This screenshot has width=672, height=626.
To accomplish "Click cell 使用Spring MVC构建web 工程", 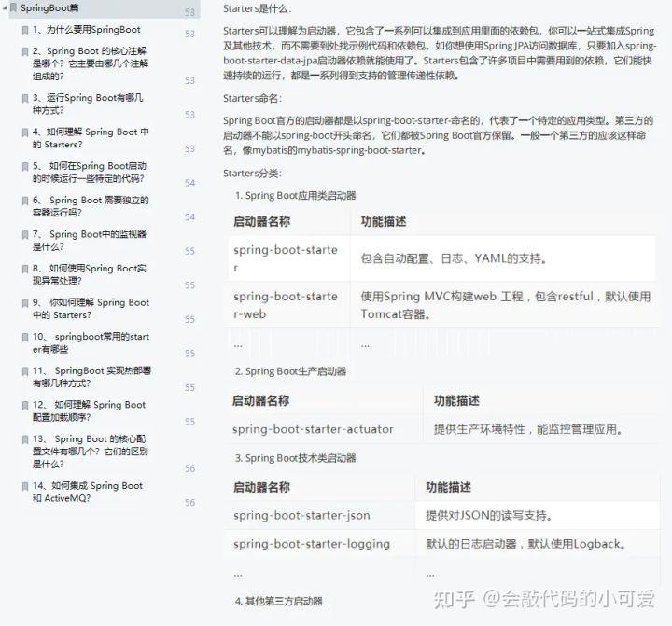I will [x=506, y=305].
